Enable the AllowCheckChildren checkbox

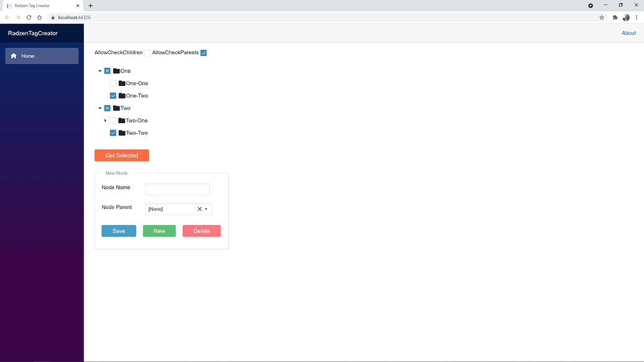coord(147,52)
